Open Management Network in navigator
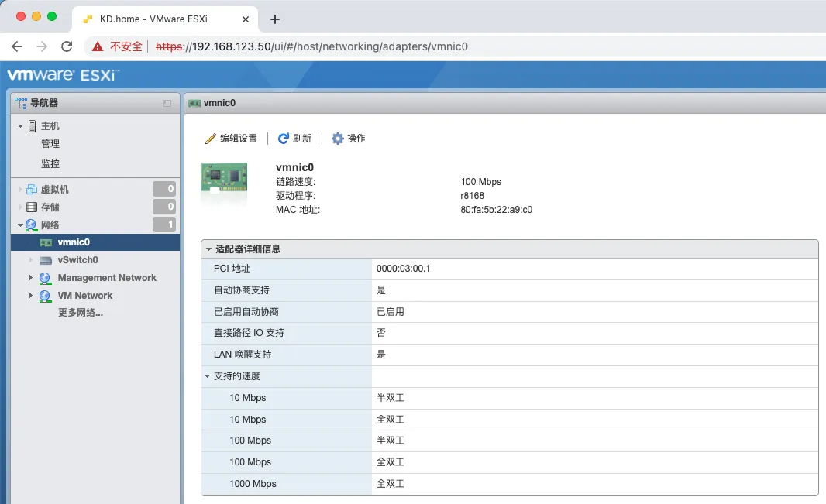 pyautogui.click(x=107, y=278)
